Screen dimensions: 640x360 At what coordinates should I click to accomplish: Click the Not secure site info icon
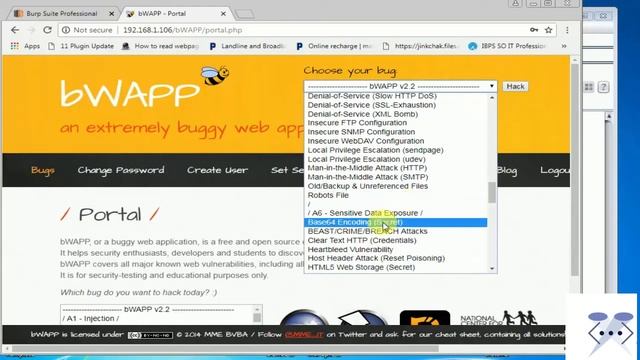pyautogui.click(x=66, y=30)
